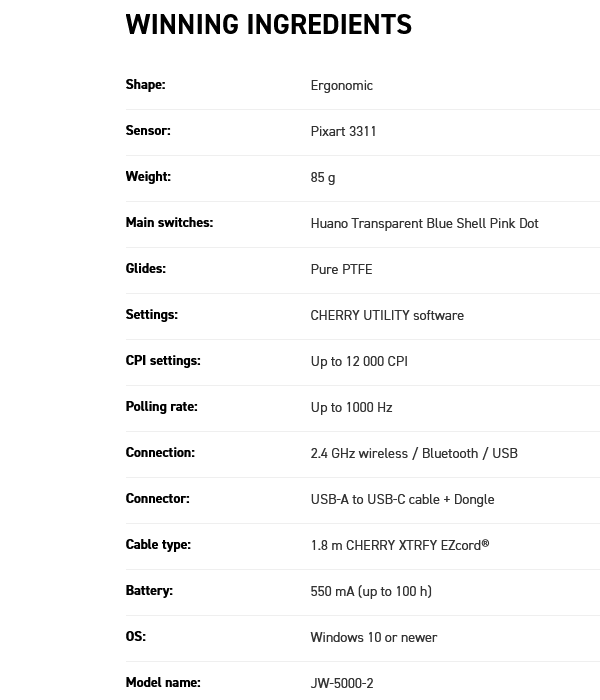Screen dimensions: 600x700
Task: Click 550 mA battery value
Action: point(371,592)
